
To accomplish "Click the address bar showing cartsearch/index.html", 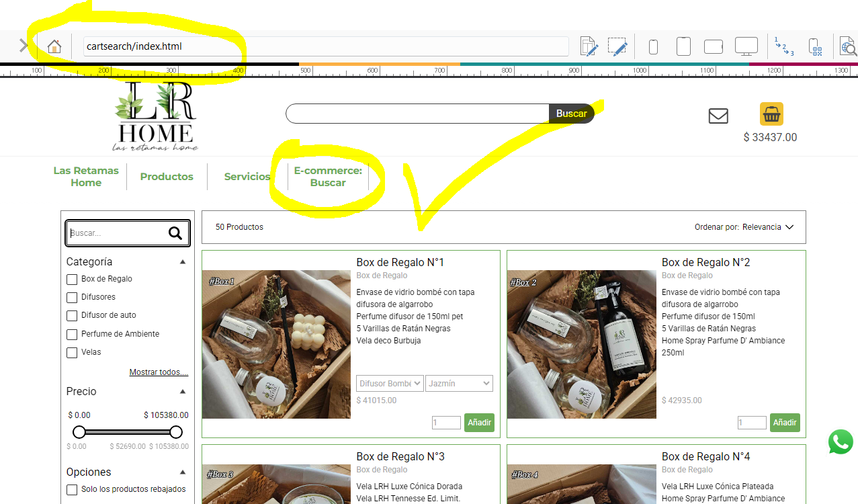I will click(x=326, y=46).
